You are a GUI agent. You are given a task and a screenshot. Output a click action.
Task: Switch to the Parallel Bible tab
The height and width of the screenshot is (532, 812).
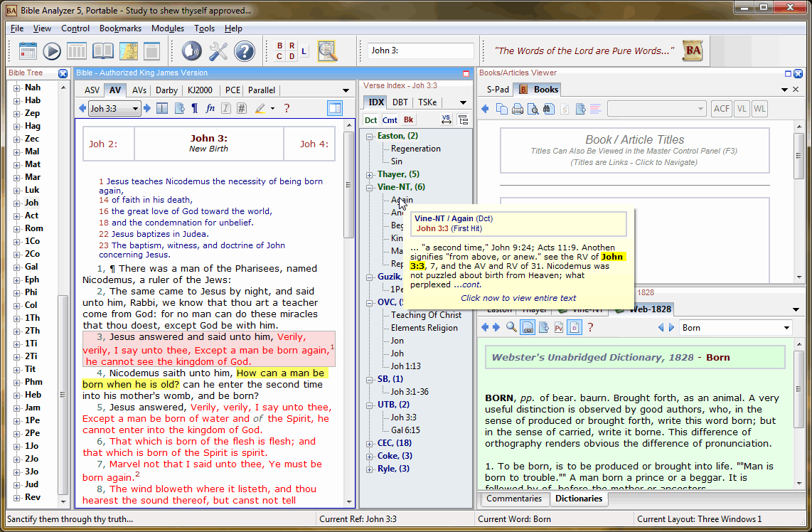click(261, 90)
